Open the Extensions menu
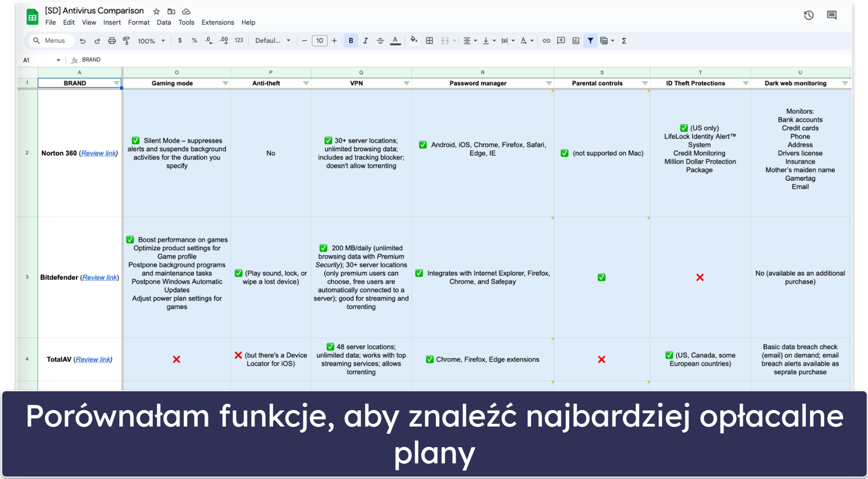868x479 pixels. tap(218, 23)
